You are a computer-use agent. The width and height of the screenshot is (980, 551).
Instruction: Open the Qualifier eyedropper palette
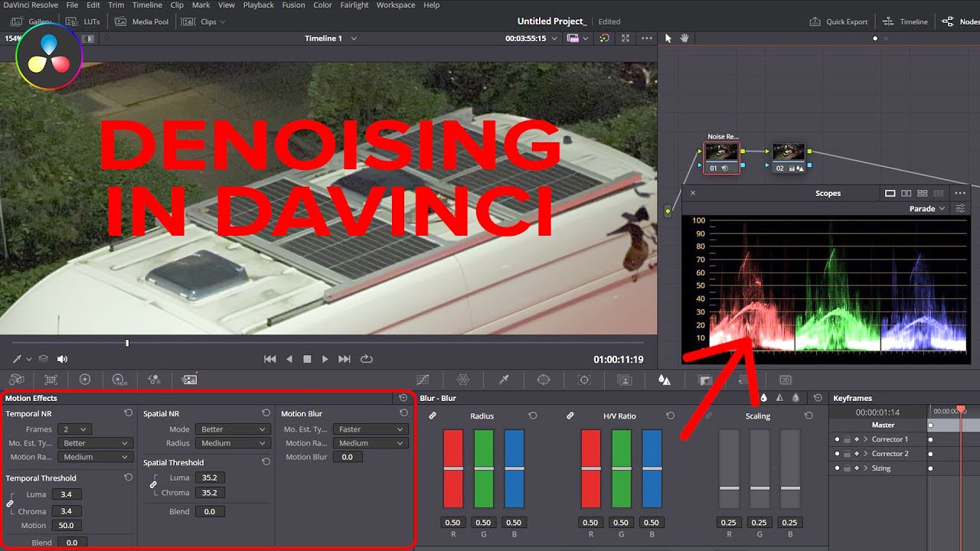point(504,380)
